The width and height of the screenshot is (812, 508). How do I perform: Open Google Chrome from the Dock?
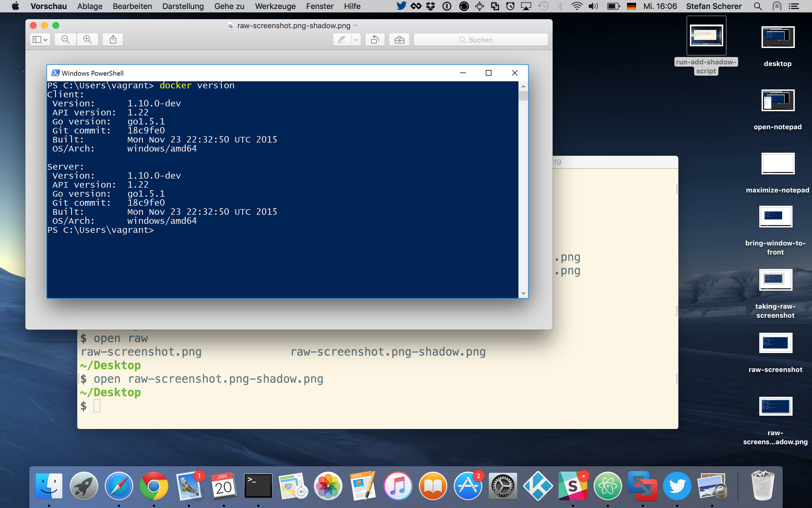[x=154, y=486]
